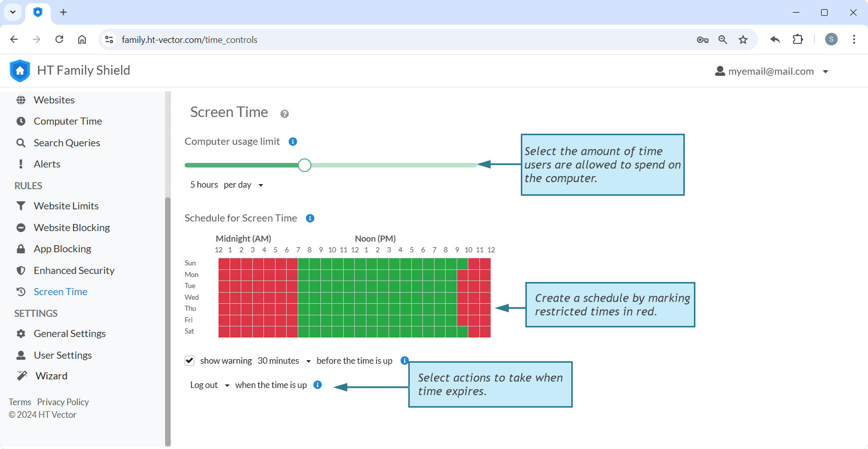Open the browser extensions puzzle icon

click(798, 39)
